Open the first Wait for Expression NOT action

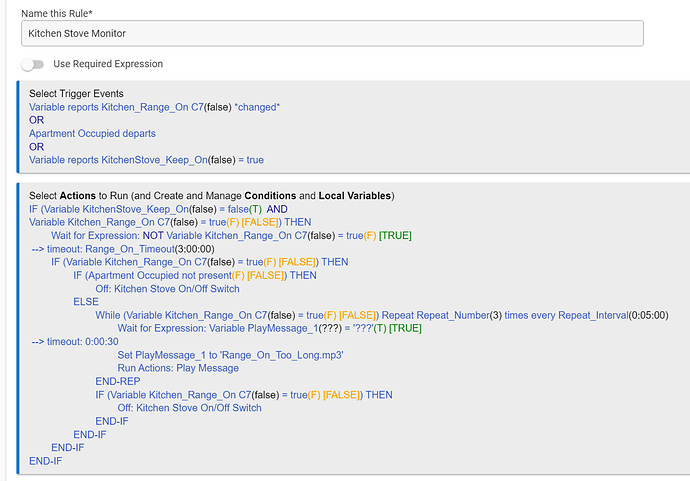click(231, 235)
